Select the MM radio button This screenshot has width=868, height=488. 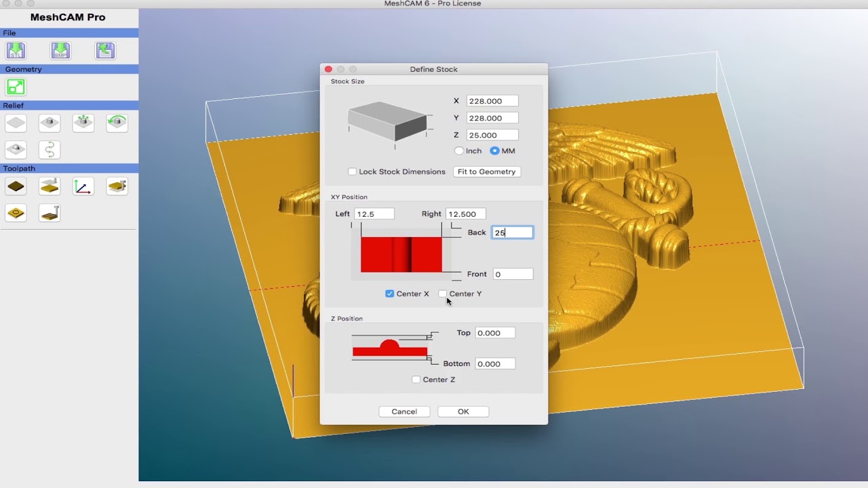(x=494, y=150)
